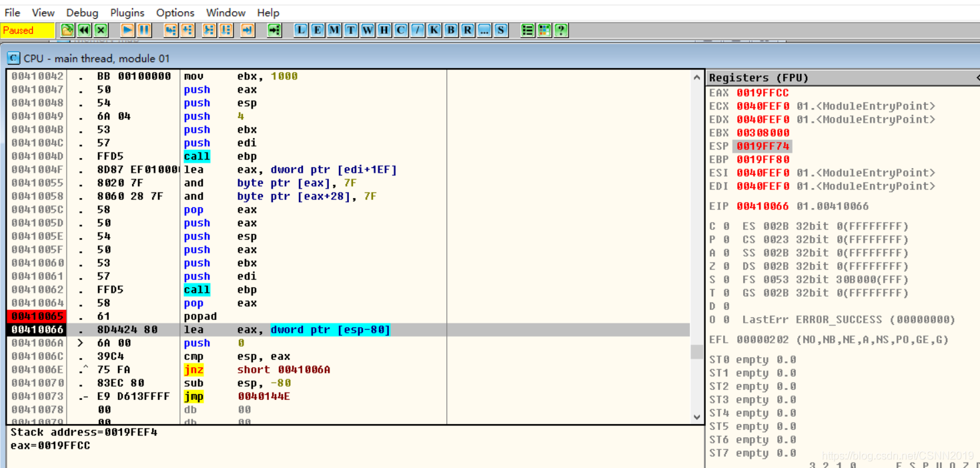Select breakpoint address 00410065
This screenshot has height=468, width=980.
click(37, 316)
